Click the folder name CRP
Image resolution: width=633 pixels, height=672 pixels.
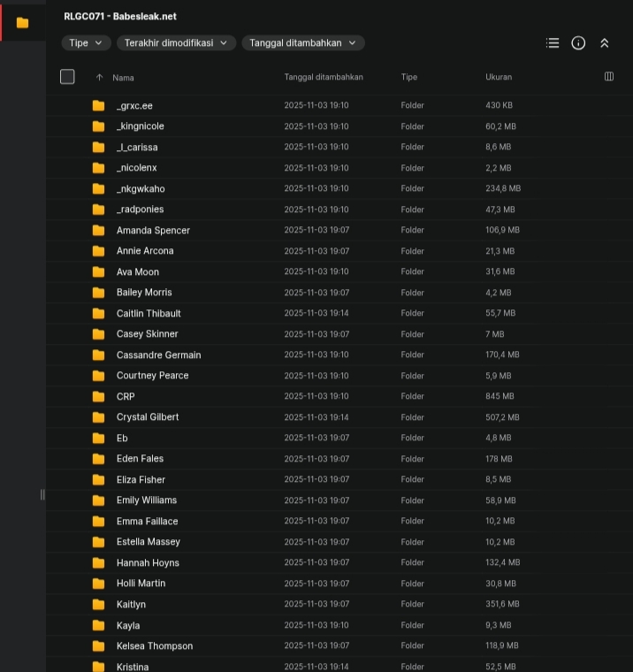click(126, 396)
